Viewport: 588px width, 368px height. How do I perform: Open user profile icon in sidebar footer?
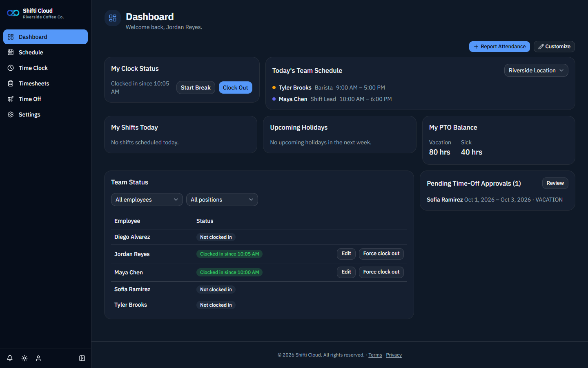(38, 358)
